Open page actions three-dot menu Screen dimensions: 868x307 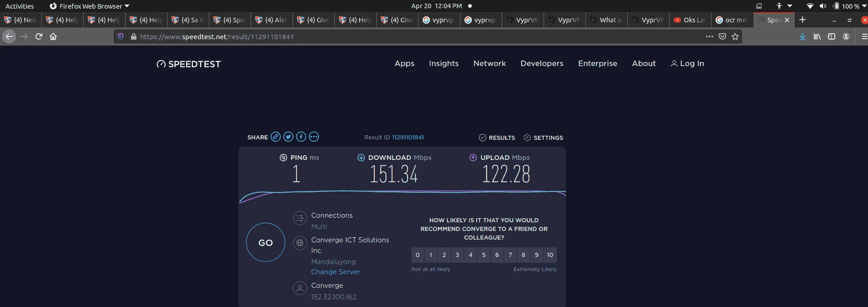pos(710,36)
